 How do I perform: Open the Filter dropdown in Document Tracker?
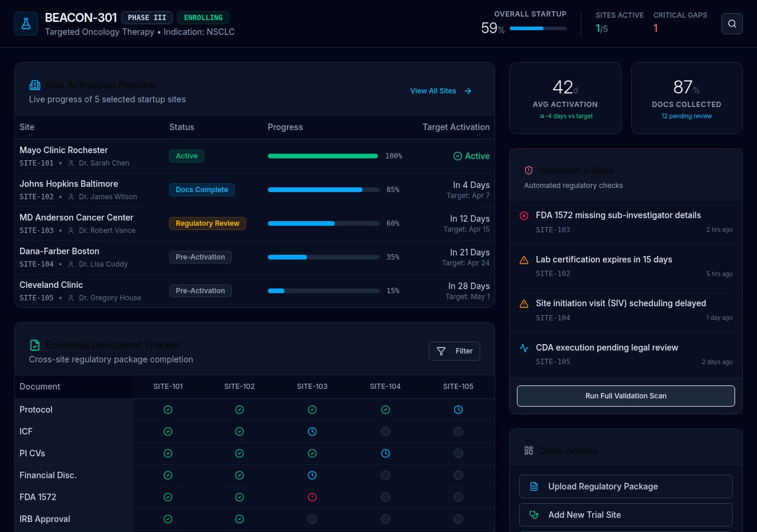pos(454,351)
